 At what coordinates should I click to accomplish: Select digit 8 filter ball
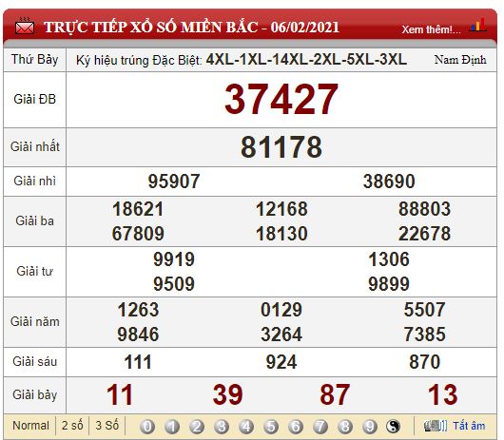tap(345, 427)
